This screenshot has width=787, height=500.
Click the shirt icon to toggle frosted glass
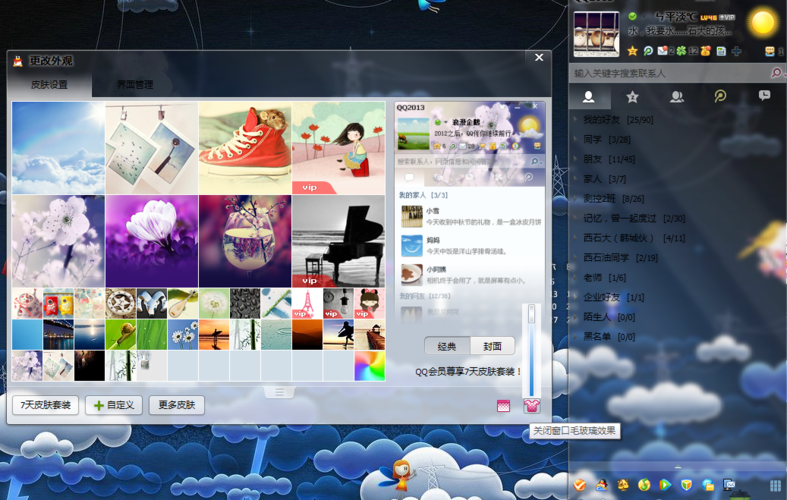point(531,405)
